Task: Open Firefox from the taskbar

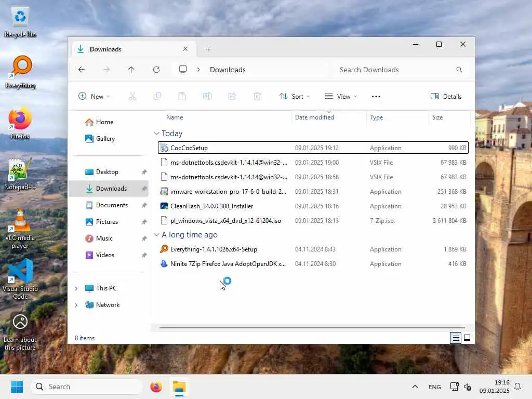Action: coord(156,387)
